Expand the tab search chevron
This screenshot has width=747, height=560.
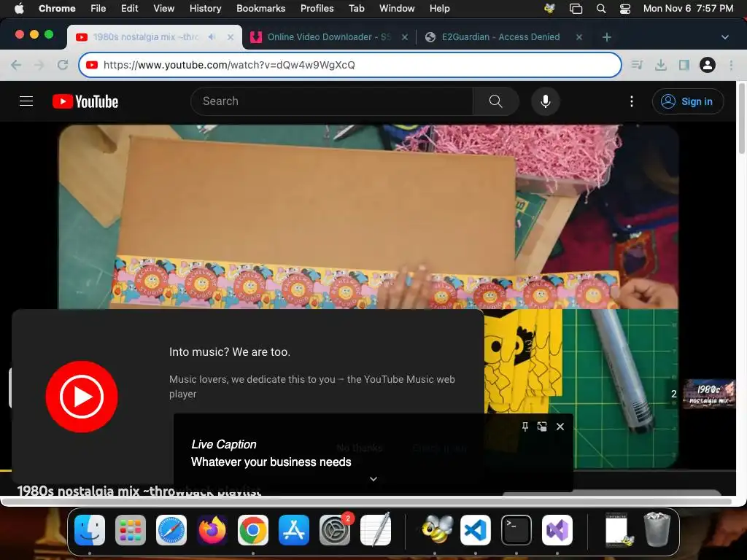[724, 36]
